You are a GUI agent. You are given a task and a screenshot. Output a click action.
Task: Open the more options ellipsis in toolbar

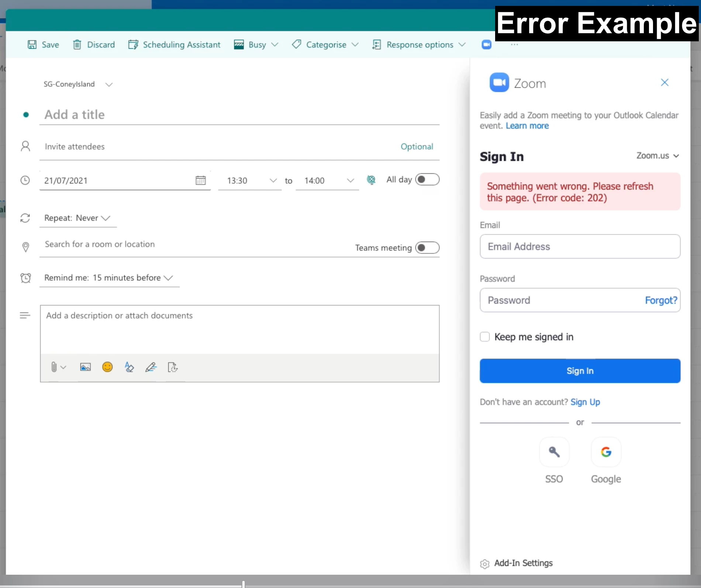pos(514,45)
